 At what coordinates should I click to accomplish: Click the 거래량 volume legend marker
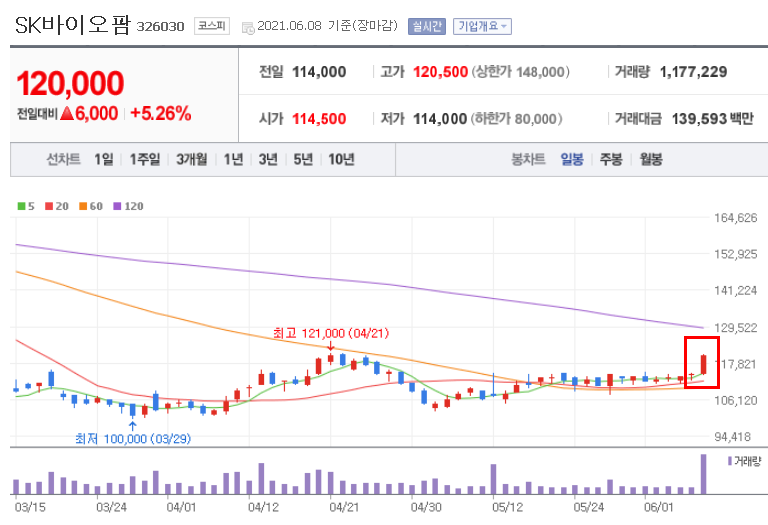click(x=730, y=461)
